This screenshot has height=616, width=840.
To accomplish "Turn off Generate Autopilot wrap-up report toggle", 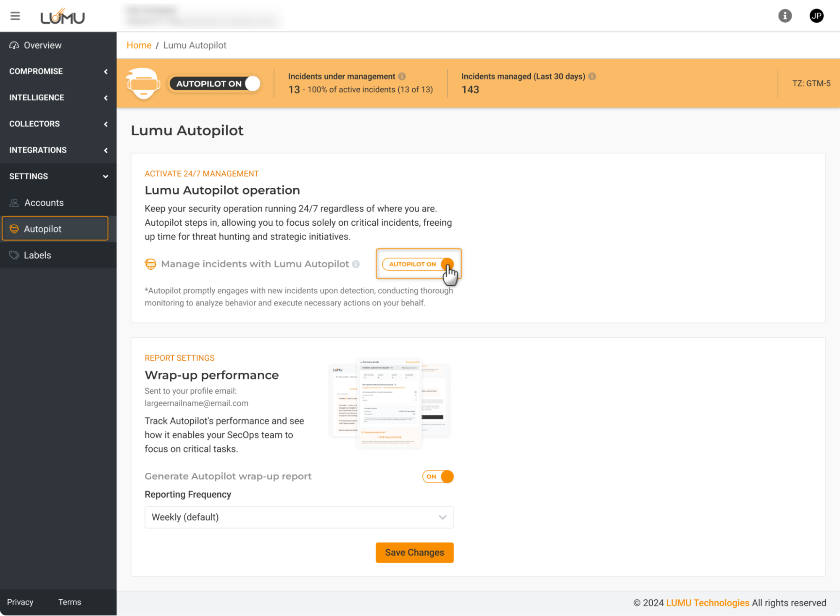I will (438, 476).
